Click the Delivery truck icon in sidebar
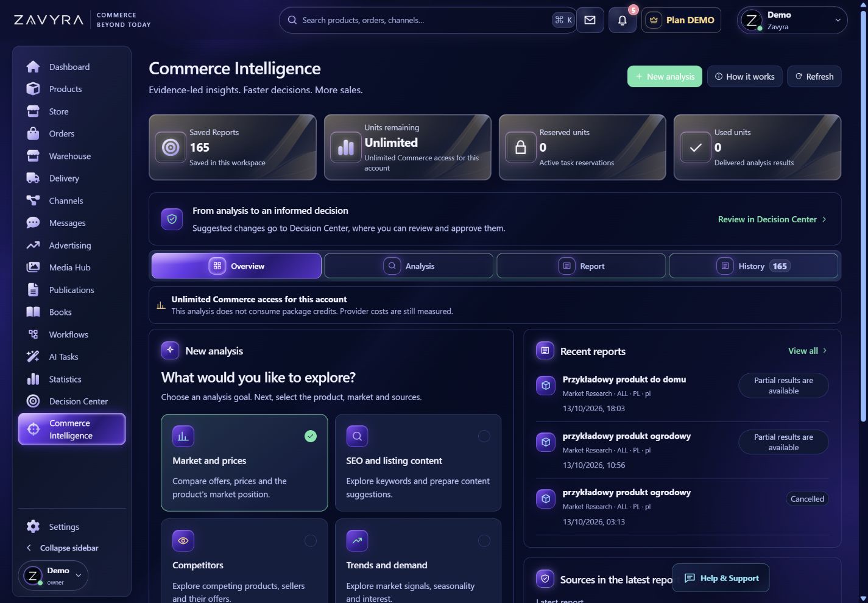Viewport: 868px width, 603px height. [x=33, y=178]
